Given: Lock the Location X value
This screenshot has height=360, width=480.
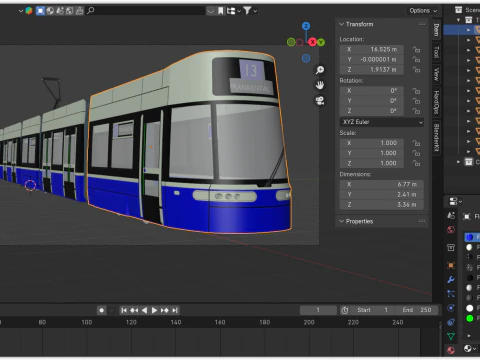Looking at the screenshot, I should coord(416,50).
